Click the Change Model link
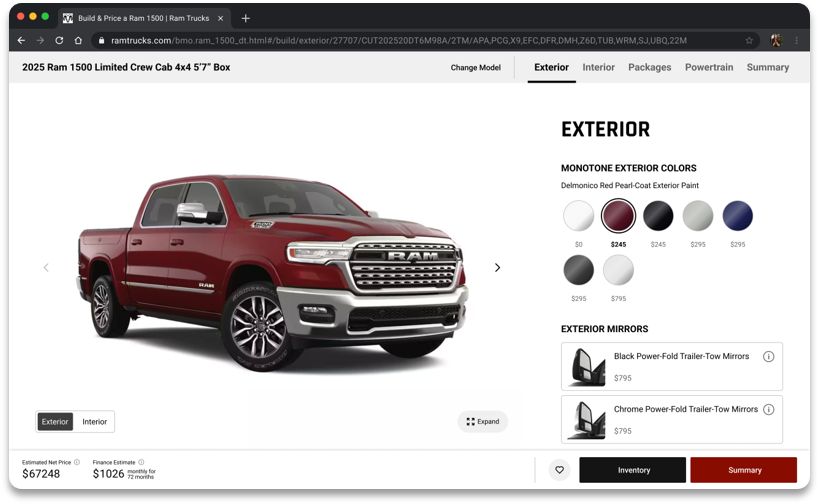The image size is (819, 504). coord(475,67)
